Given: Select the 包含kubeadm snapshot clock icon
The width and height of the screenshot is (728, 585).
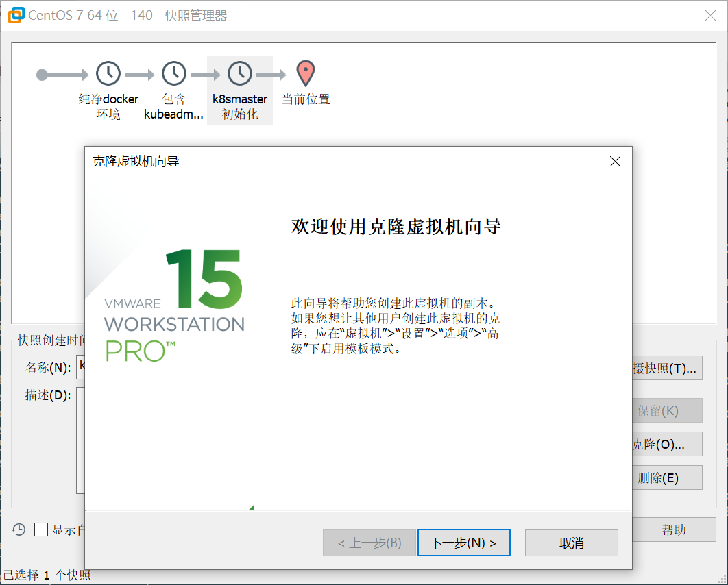Looking at the screenshot, I should (x=173, y=73).
